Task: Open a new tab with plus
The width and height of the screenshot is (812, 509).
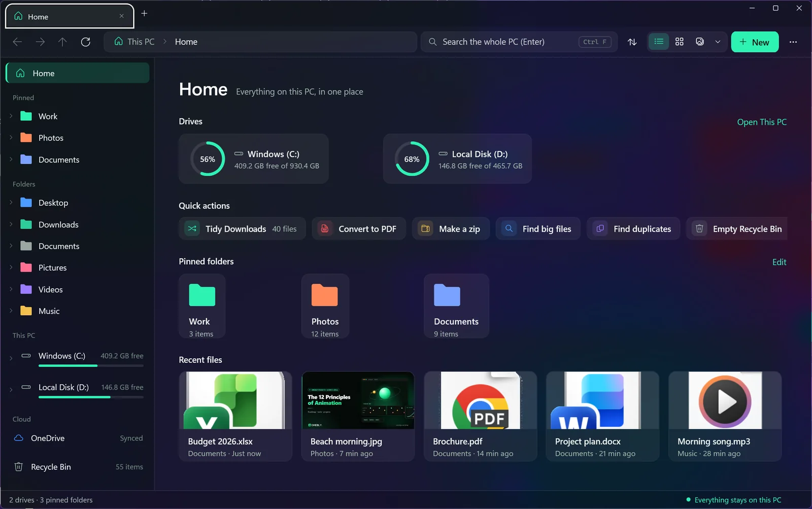Action: point(144,14)
